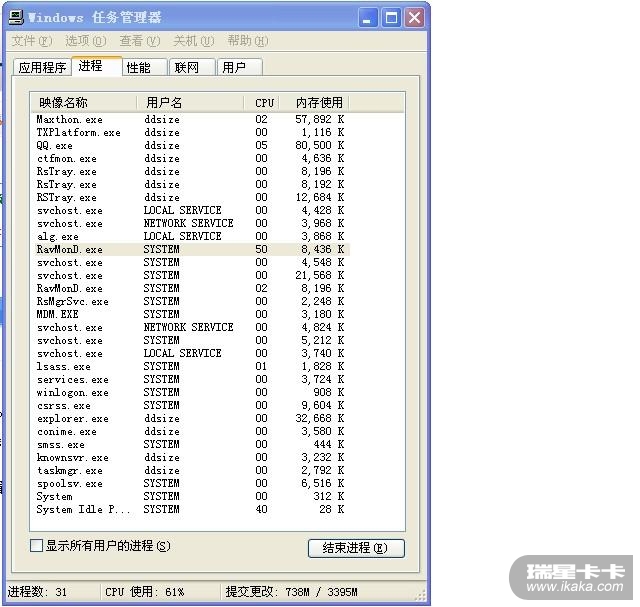The height and width of the screenshot is (607, 640).
Task: Click the 结束进程(E) button
Action: pos(356,548)
